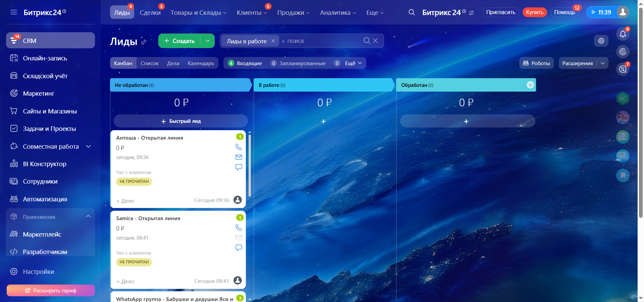Open chat icon on Samira lead card
This screenshot has width=644, height=302.
[238, 248]
